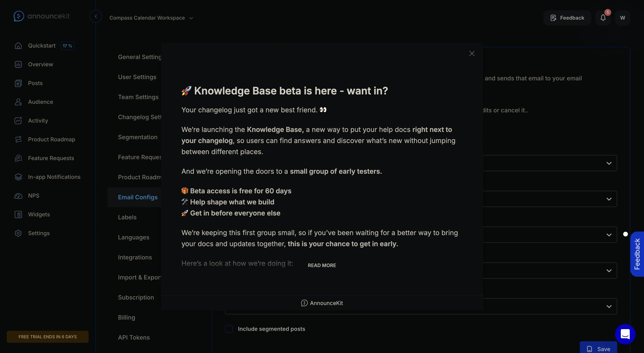Go to Labels settings
The width and height of the screenshot is (644, 353).
[x=127, y=217]
